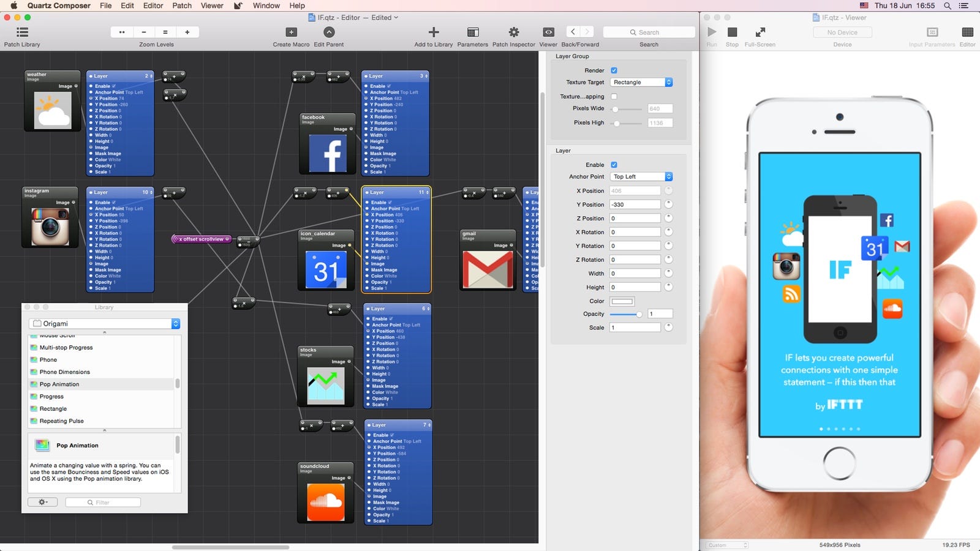Open the Texture Target Rectangle dropdown
The width and height of the screenshot is (980, 551).
[x=641, y=82]
